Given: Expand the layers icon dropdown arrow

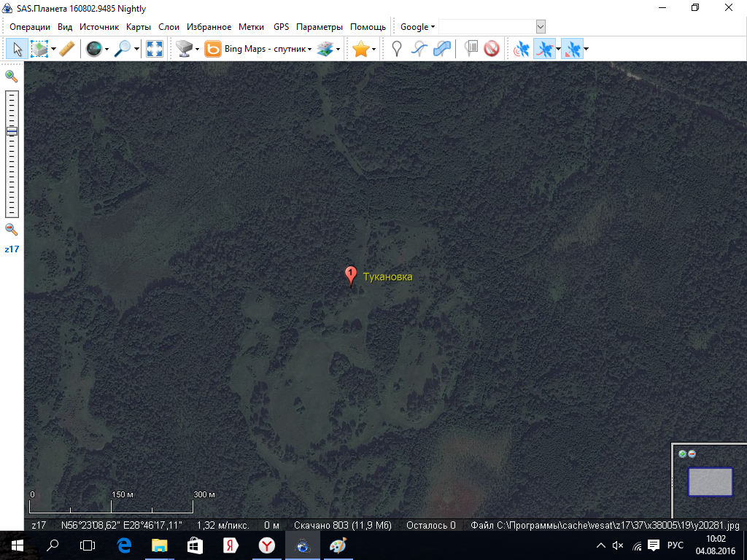Looking at the screenshot, I should tap(338, 49).
